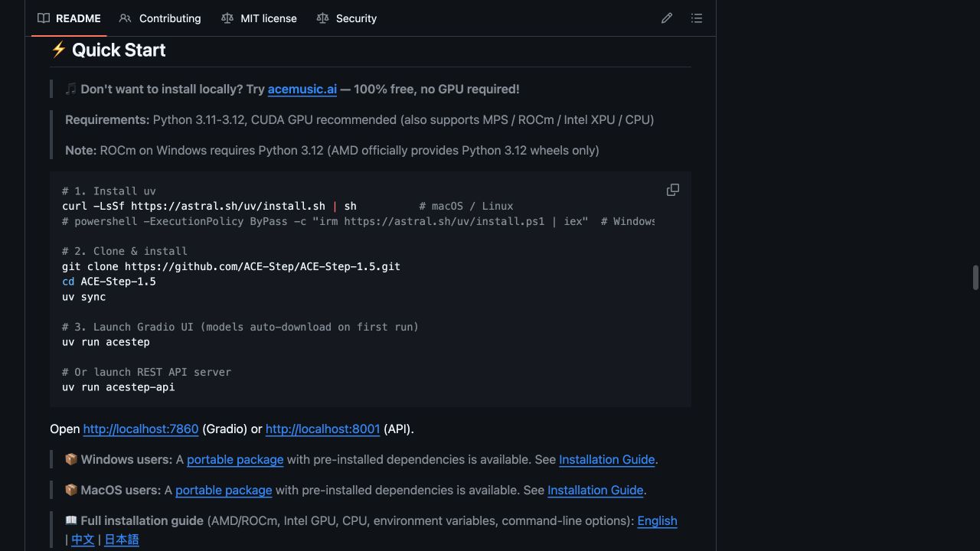Click the page vertical scrollbar thumb
The width and height of the screenshot is (980, 551).
pos(975,277)
